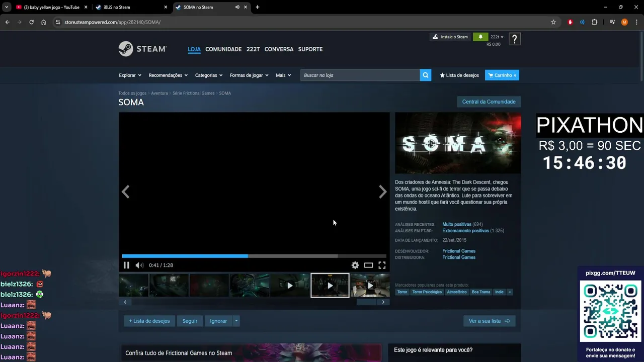Click the green notifications bell
This screenshot has width=644, height=362.
[x=480, y=37]
